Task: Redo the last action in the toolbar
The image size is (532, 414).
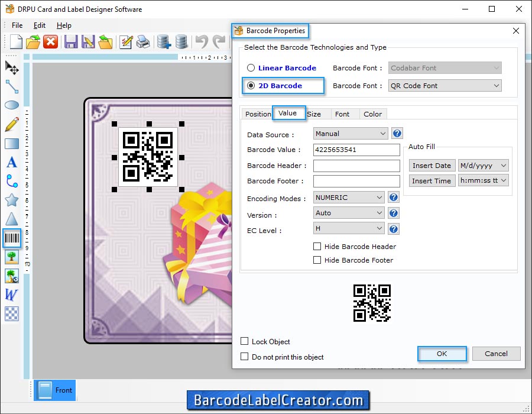Action: (219, 42)
